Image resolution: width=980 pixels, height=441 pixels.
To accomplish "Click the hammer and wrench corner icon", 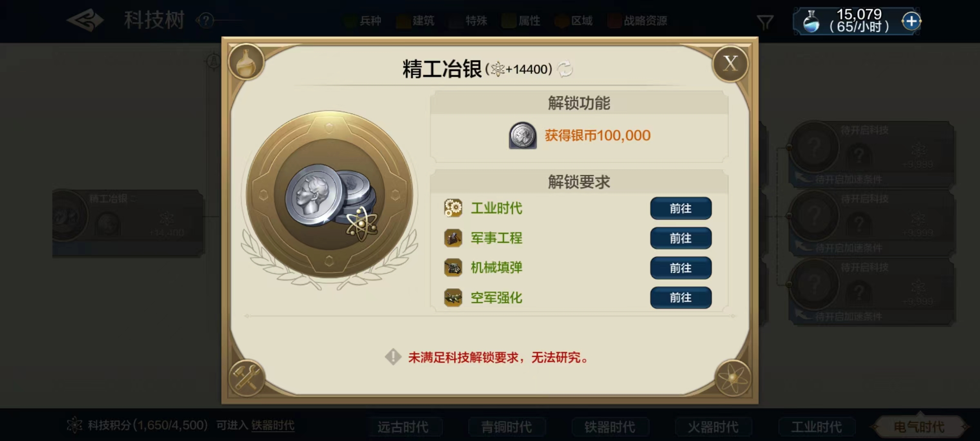I will 246,377.
